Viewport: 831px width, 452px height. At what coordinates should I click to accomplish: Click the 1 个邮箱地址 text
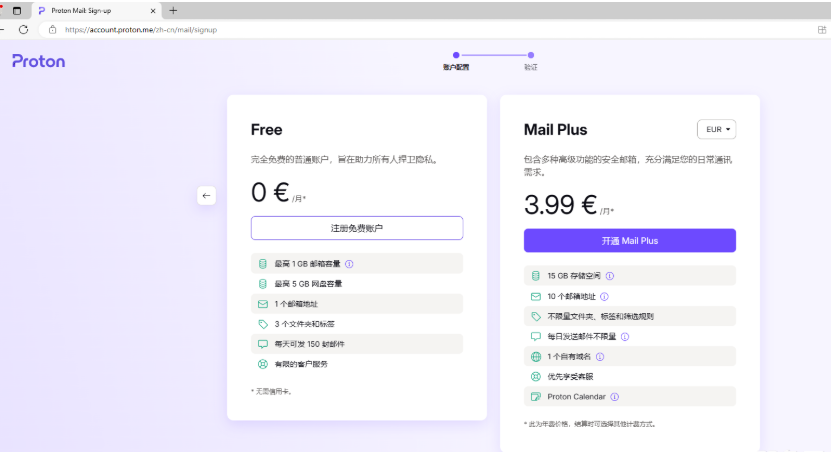click(296, 304)
